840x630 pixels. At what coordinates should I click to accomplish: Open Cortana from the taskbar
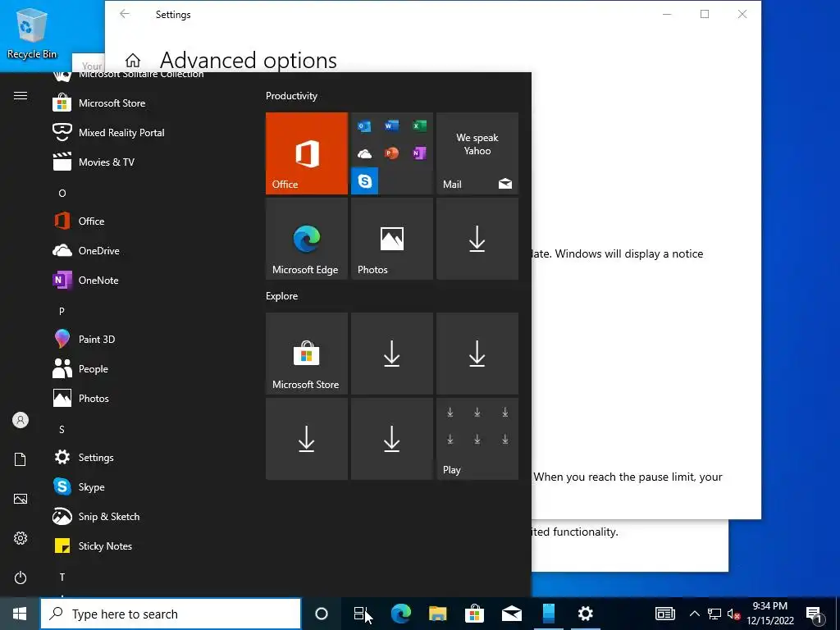[x=322, y=614]
